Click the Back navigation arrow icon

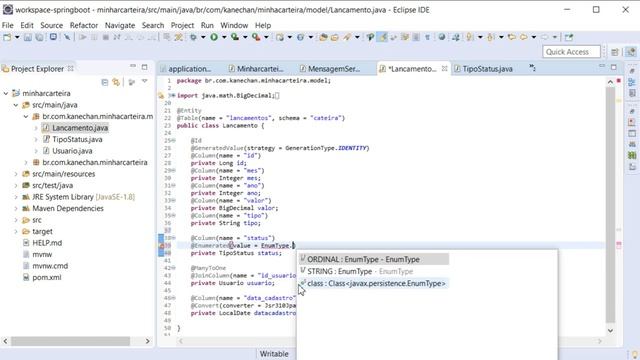click(523, 37)
